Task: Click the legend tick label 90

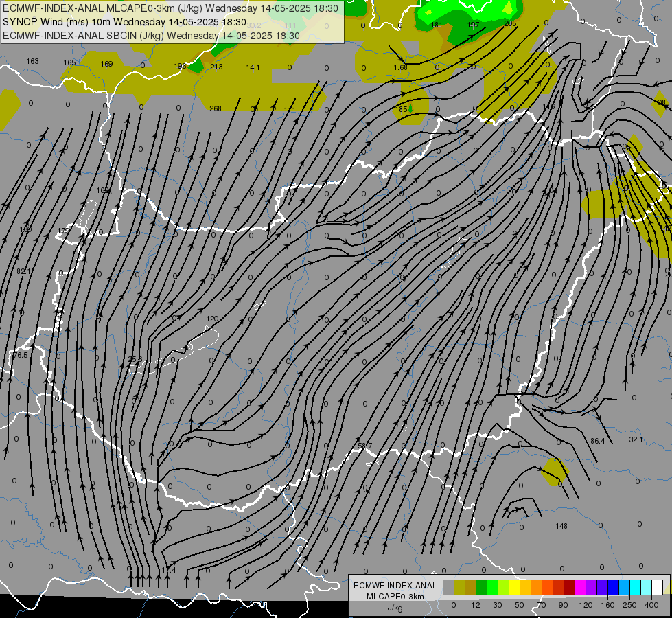Action: (563, 605)
